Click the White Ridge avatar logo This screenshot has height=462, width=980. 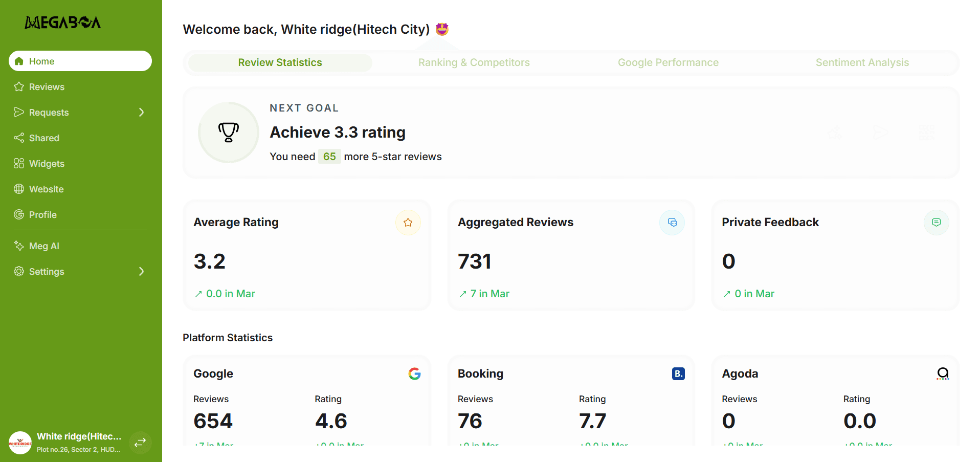tap(20, 443)
